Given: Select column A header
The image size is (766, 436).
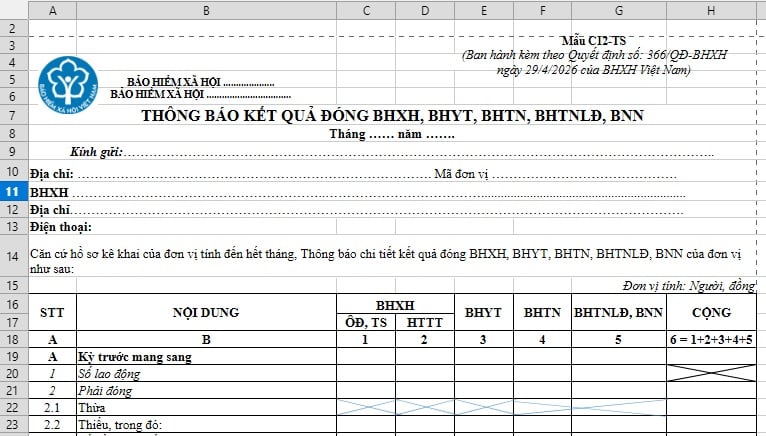Looking at the screenshot, I should coord(52,10).
